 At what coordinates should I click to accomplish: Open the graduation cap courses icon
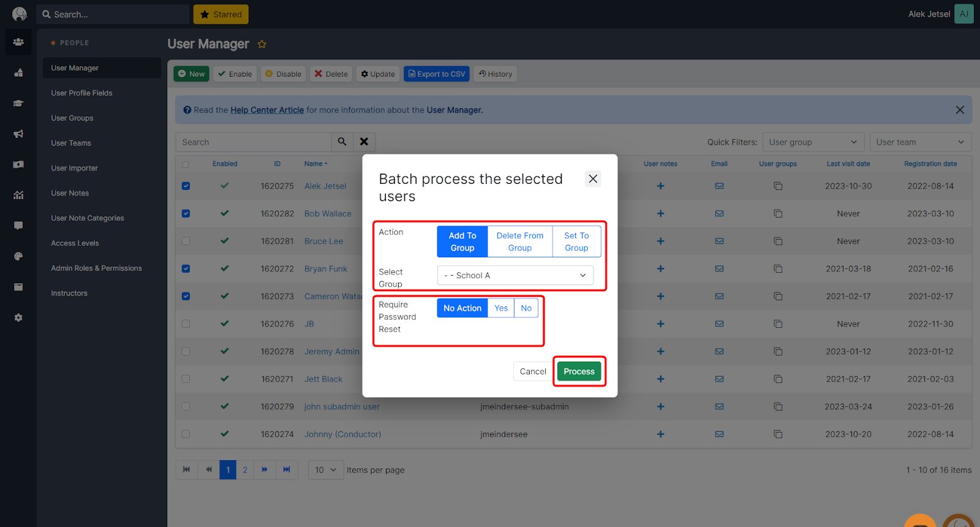18,104
